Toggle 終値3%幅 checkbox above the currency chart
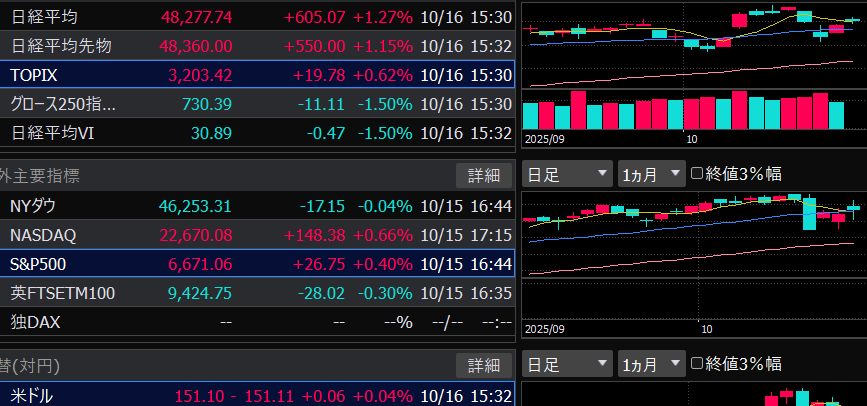The image size is (867, 406). [x=698, y=363]
